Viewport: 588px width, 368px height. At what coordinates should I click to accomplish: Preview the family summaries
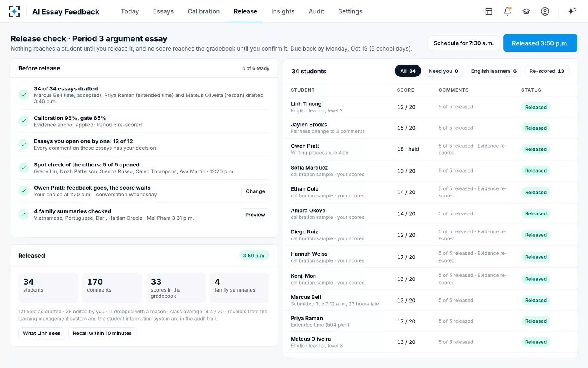[x=255, y=215]
